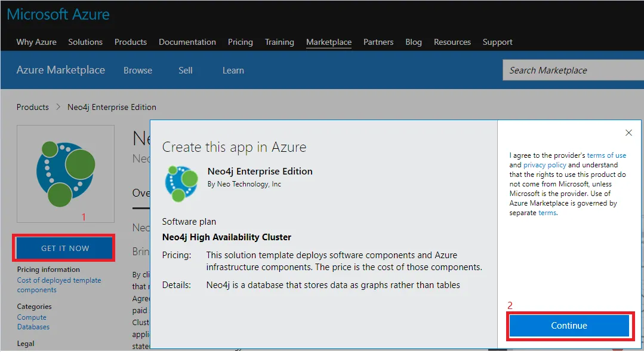
Task: Open the Marketplace nav item
Action: coord(329,42)
